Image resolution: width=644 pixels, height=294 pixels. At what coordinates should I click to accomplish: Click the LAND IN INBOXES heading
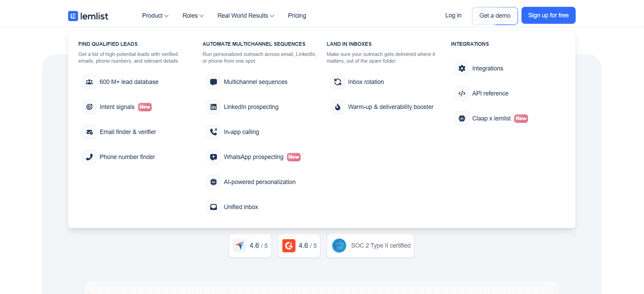349,44
